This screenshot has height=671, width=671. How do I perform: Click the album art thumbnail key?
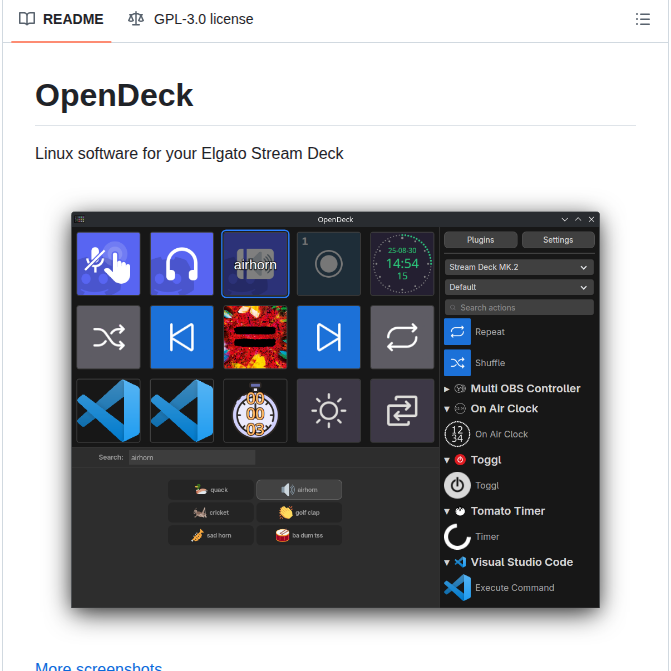point(255,337)
